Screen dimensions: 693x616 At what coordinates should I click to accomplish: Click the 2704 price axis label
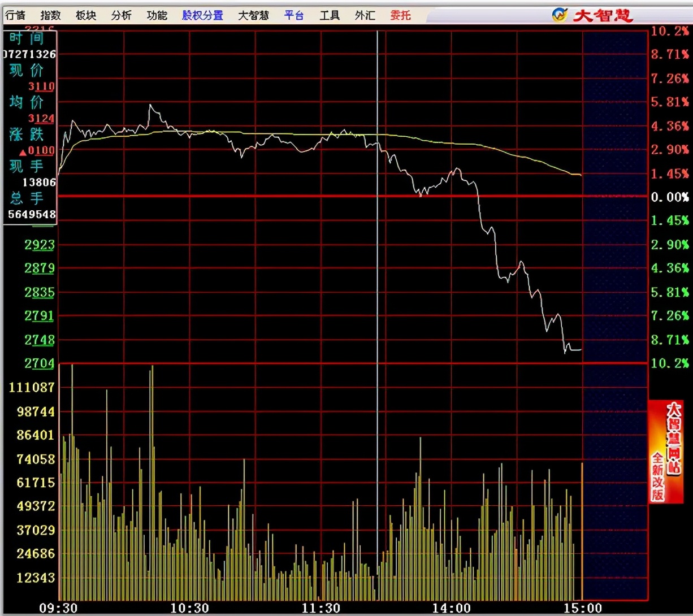click(40, 363)
